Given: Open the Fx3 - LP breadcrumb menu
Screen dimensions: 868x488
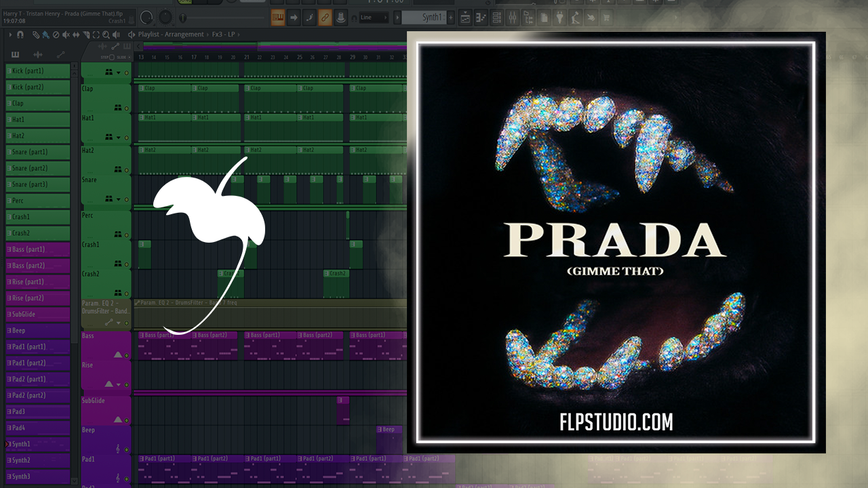Looking at the screenshot, I should [x=224, y=35].
